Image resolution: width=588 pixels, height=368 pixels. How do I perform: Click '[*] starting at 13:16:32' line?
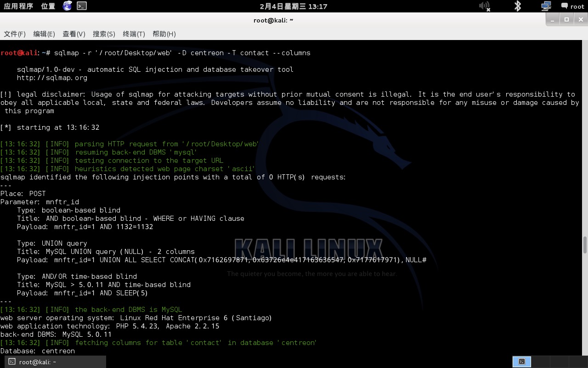50,127
